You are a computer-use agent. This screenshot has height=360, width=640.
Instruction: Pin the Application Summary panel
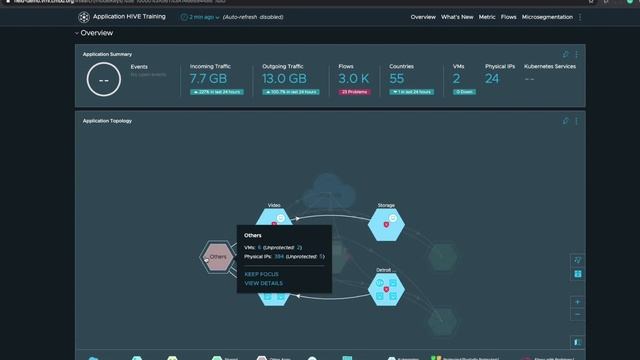click(565, 54)
